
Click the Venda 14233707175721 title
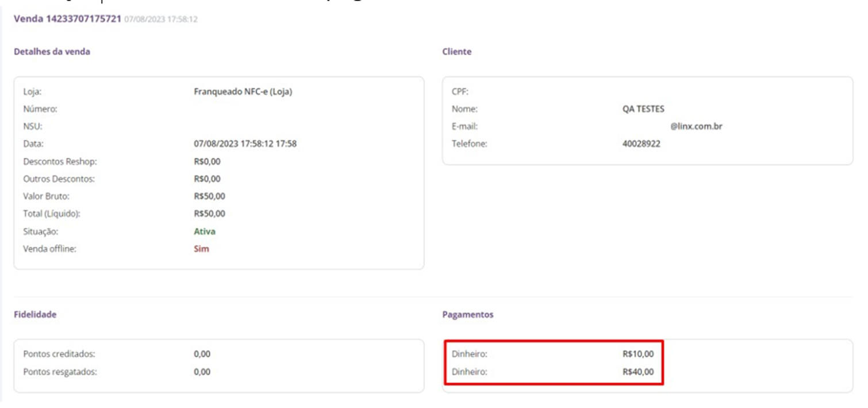67,19
